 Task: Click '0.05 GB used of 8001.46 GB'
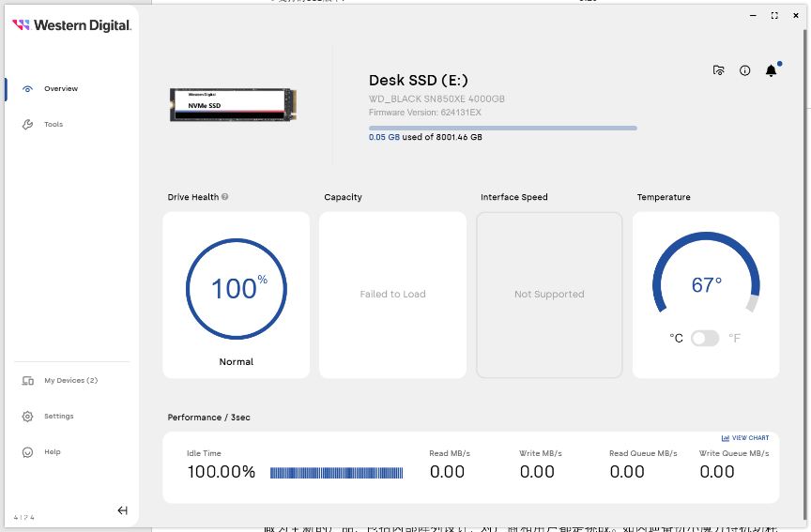(x=425, y=138)
